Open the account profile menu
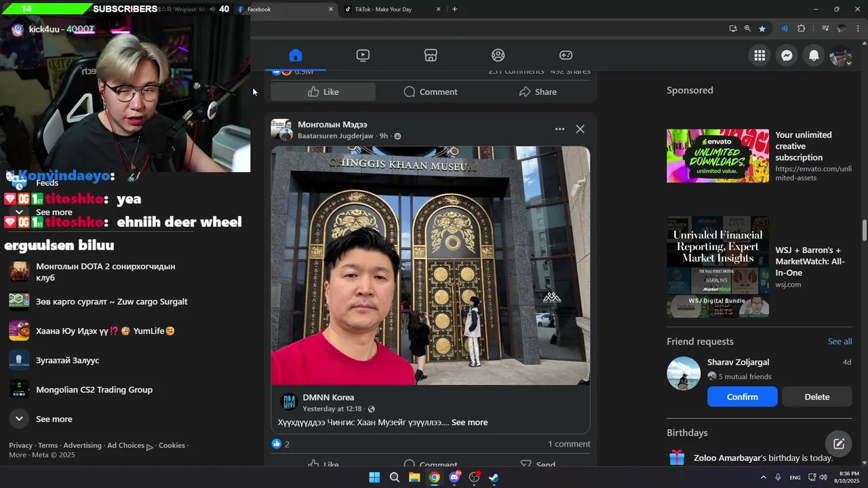 [841, 56]
